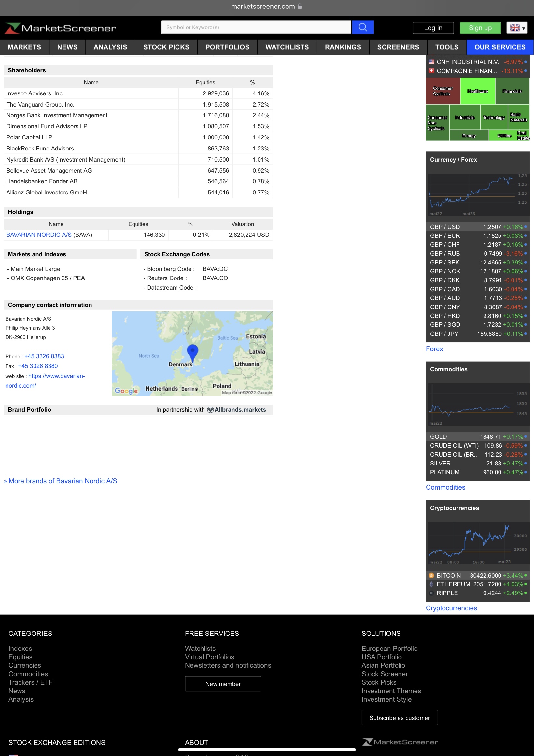The width and height of the screenshot is (534, 756).
Task: Click the Compagnie Financière Swiss flag icon
Action: coord(431,71)
